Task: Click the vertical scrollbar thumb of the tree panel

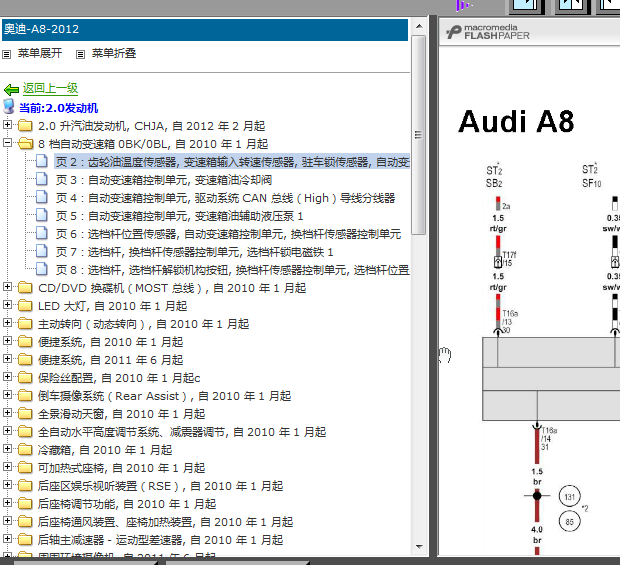Action: [419, 135]
